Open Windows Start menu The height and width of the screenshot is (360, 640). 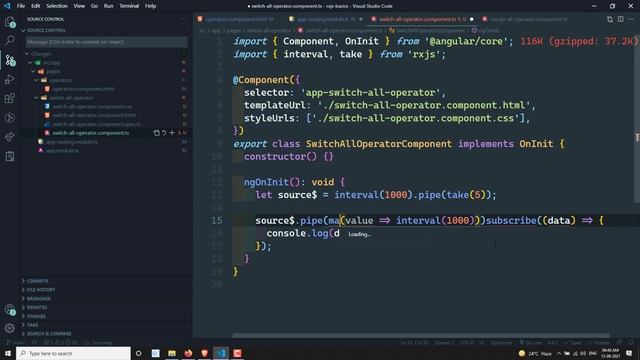(7, 353)
